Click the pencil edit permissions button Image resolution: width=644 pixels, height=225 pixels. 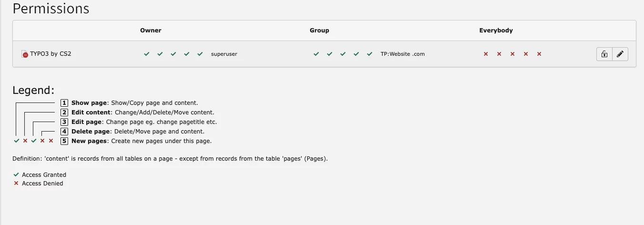(x=620, y=54)
